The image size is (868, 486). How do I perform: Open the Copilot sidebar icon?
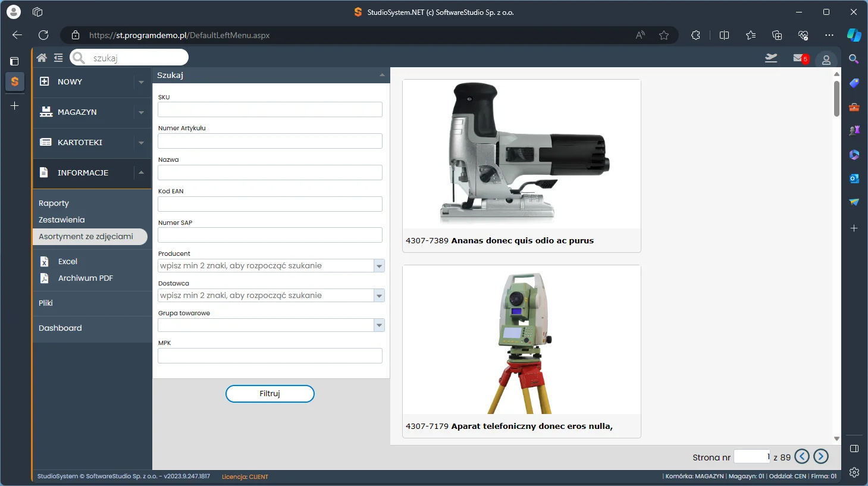[x=854, y=35]
